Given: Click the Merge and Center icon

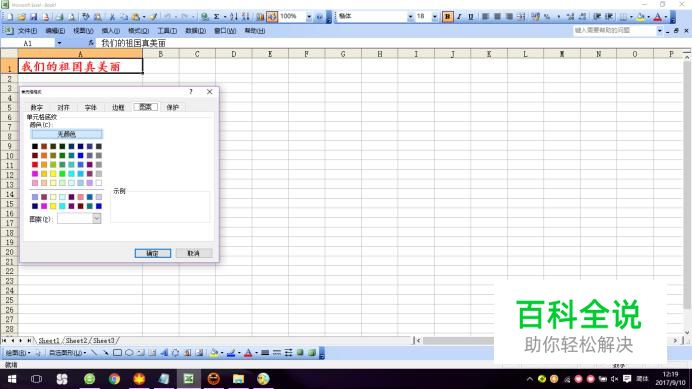Looking at the screenshot, I should 521,17.
